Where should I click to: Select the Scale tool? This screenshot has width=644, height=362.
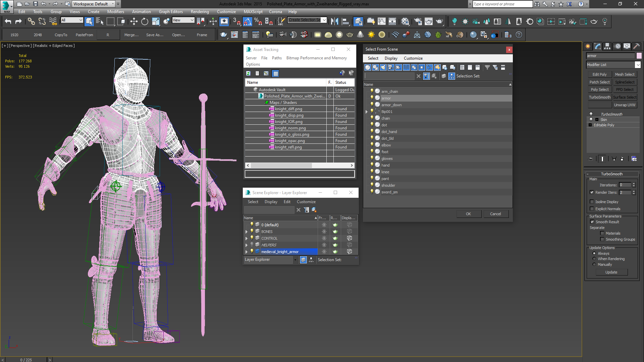click(156, 21)
